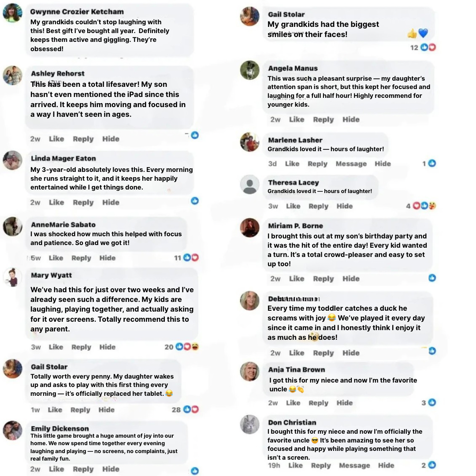This screenshot has width=476, height=476.
Task: Open Theresa Lacey's default avatar icon
Action: click(249, 184)
